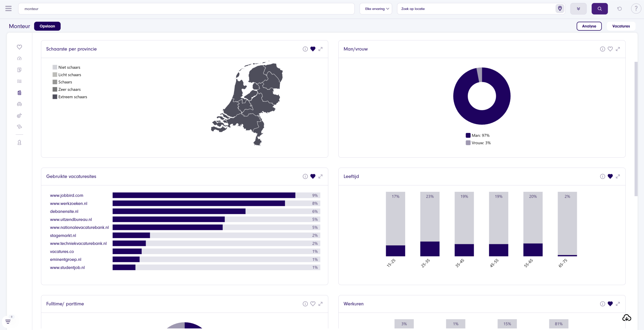Unfavorite the Leeftijd chart
The image size is (644, 330).
click(610, 176)
